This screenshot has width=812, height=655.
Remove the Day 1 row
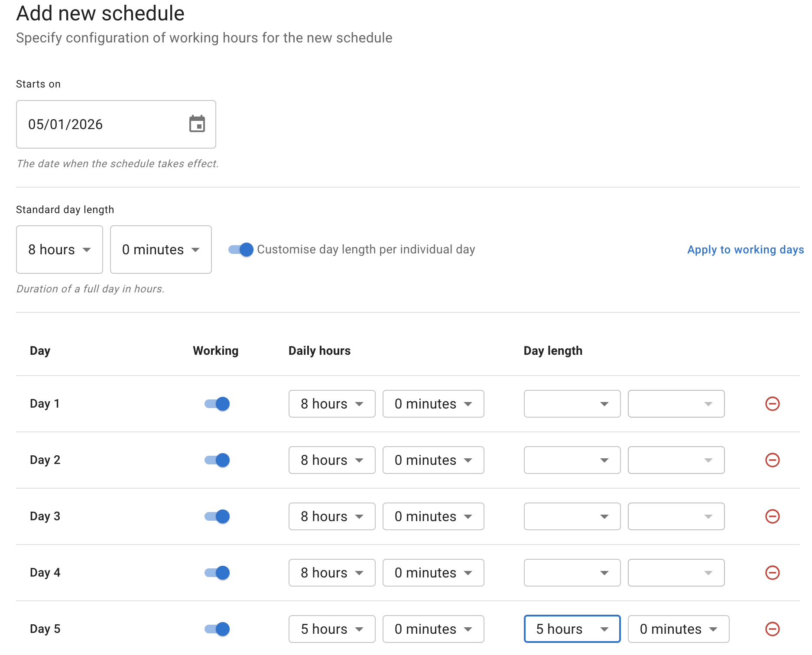(x=773, y=404)
